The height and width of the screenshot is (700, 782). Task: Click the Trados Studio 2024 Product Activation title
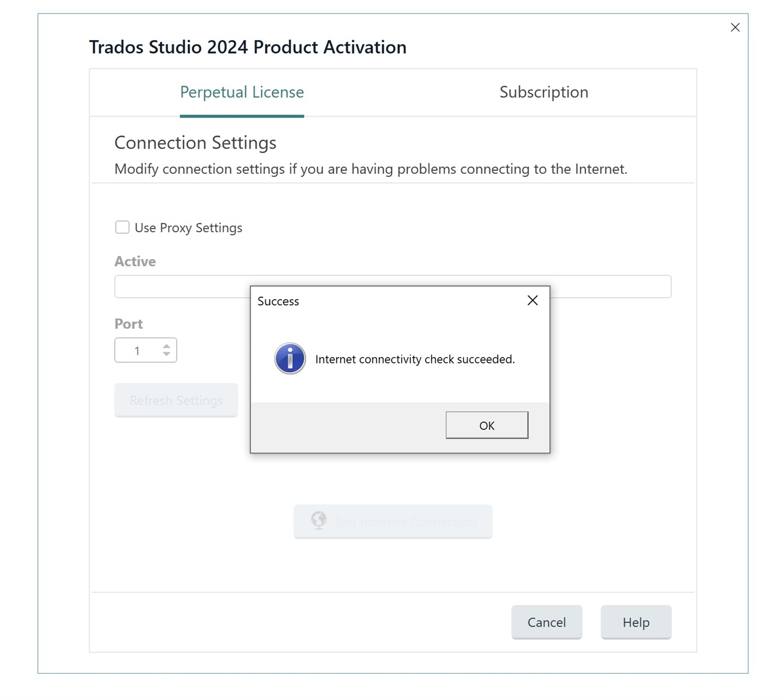click(x=247, y=47)
